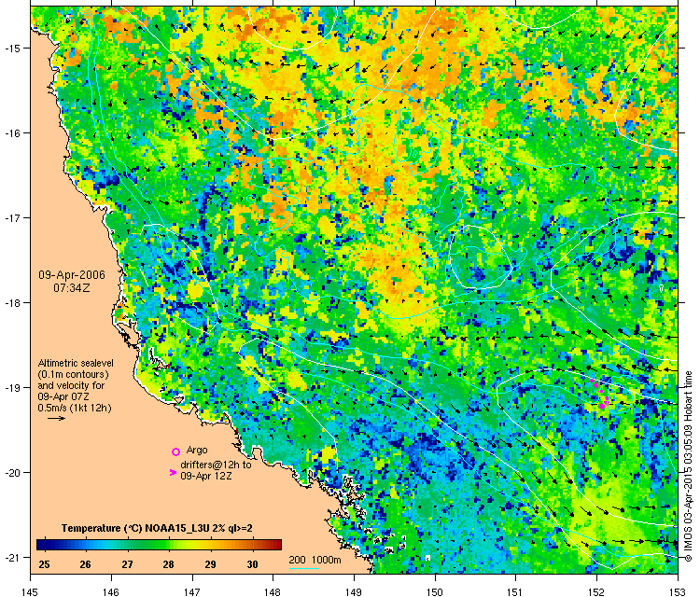Click the color bar value '30'

tap(252, 564)
